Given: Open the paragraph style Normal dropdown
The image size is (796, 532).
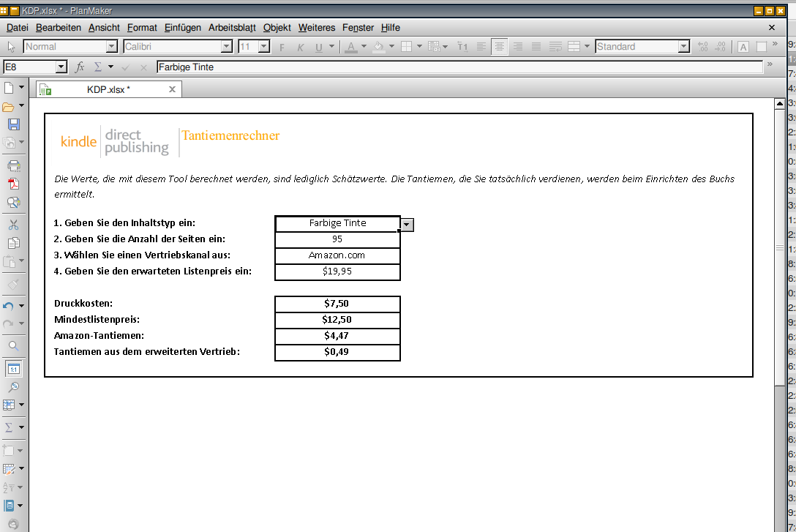Looking at the screenshot, I should [x=112, y=47].
